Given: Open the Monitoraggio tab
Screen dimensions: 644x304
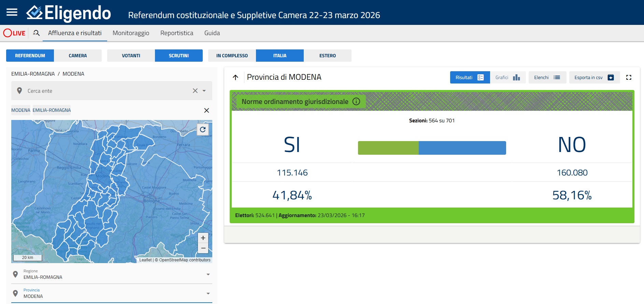Looking at the screenshot, I should (131, 33).
